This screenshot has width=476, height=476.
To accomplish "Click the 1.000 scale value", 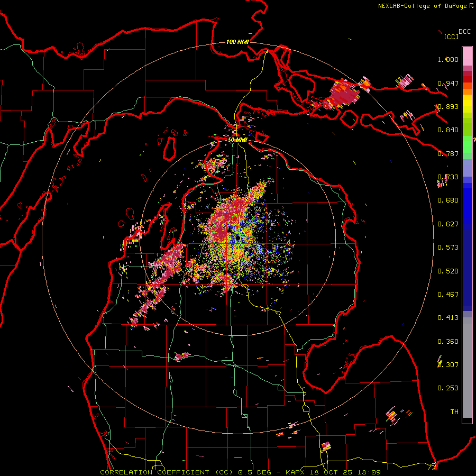I will point(448,59).
